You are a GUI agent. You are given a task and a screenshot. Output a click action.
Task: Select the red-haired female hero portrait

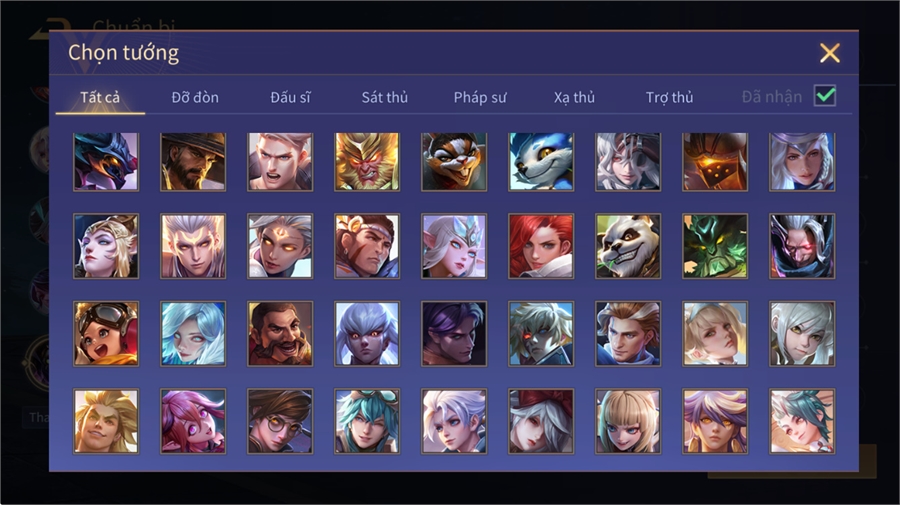[541, 246]
